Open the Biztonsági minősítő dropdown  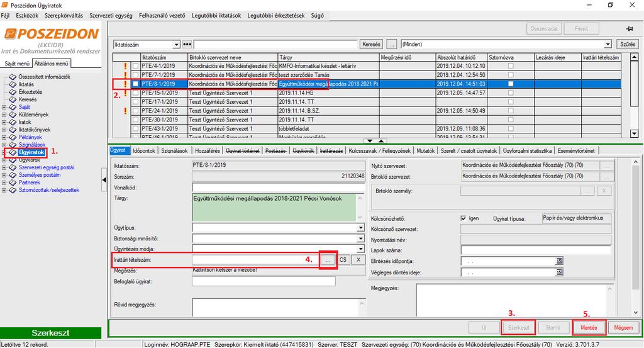tap(360, 239)
